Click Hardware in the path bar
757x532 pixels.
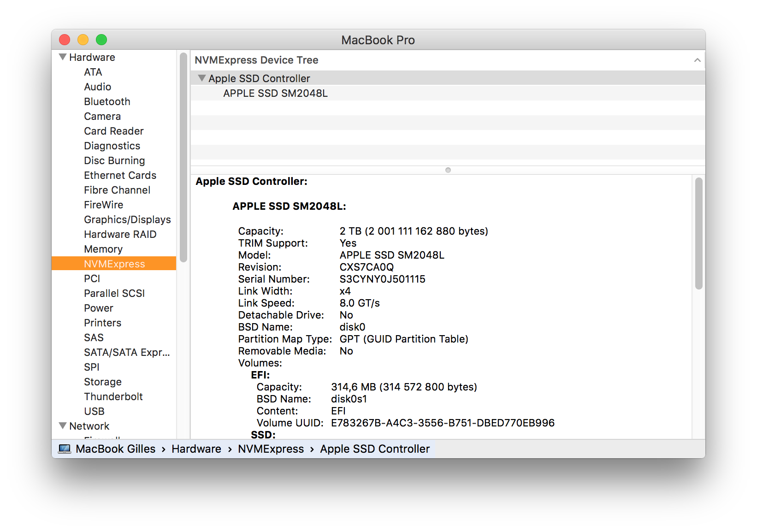(196, 449)
